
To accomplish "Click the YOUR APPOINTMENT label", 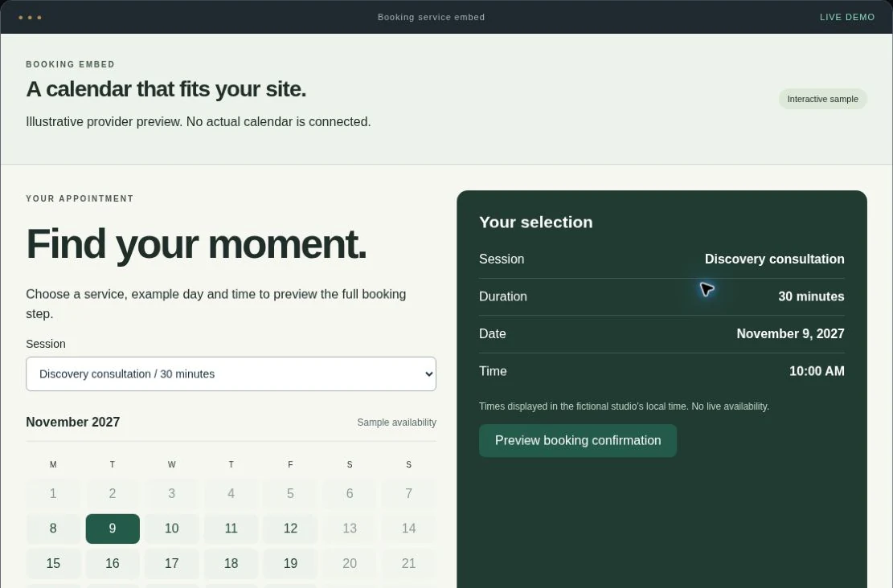I will 80,198.
